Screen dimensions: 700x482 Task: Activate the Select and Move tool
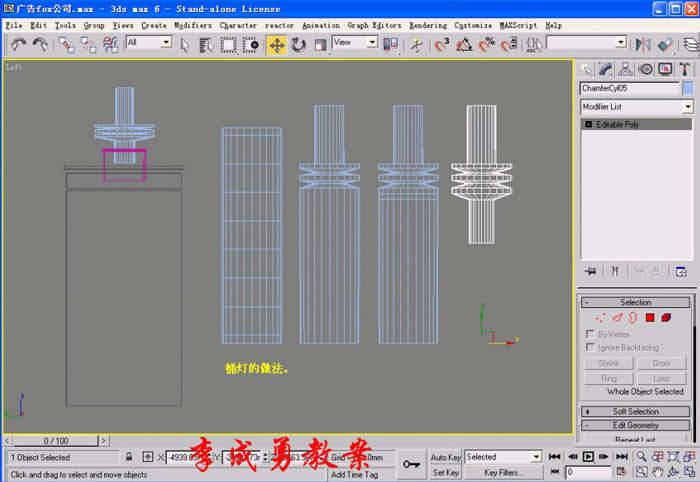277,45
